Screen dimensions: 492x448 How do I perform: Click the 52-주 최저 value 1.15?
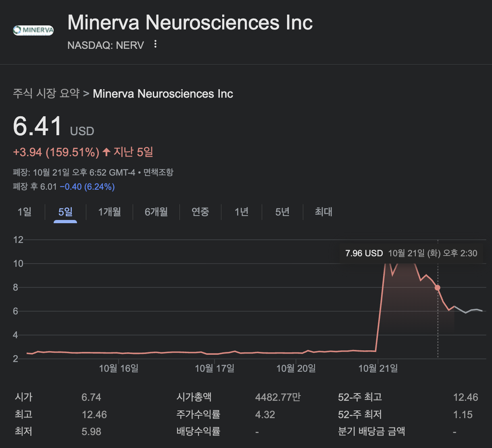(x=463, y=415)
